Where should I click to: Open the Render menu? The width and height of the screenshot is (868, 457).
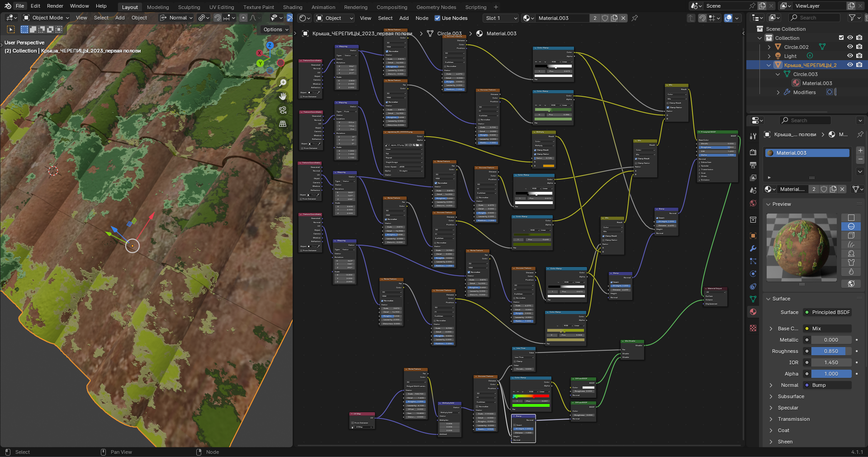tap(55, 6)
